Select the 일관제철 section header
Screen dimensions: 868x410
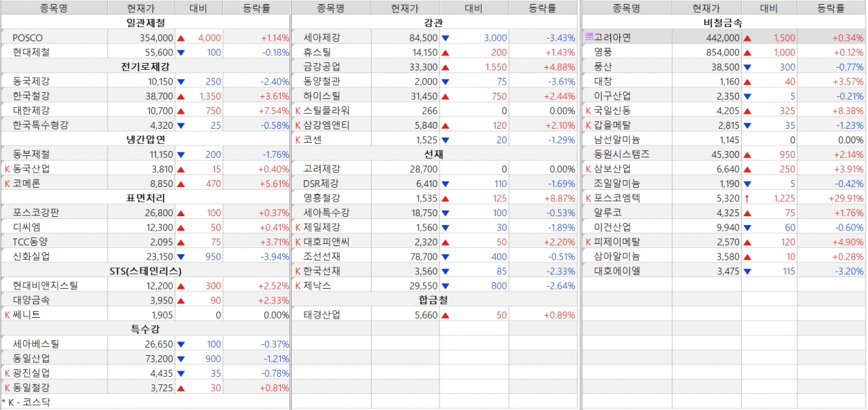(145, 23)
